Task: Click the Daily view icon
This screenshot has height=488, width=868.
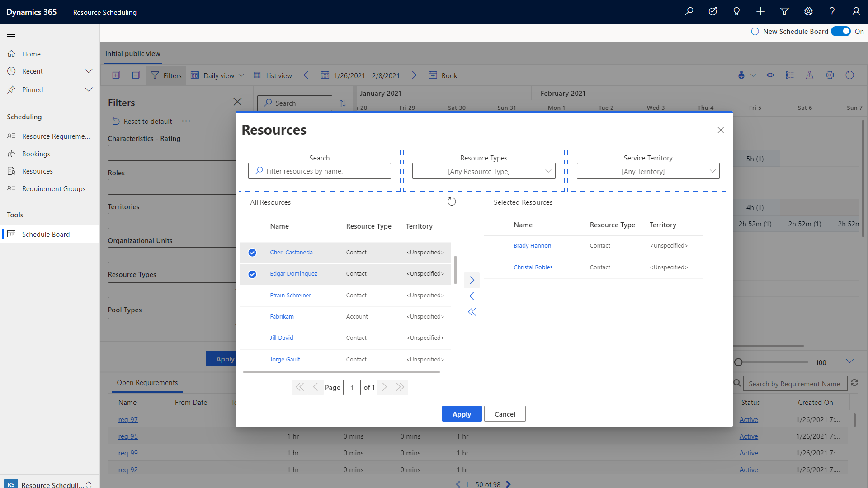Action: 194,75
